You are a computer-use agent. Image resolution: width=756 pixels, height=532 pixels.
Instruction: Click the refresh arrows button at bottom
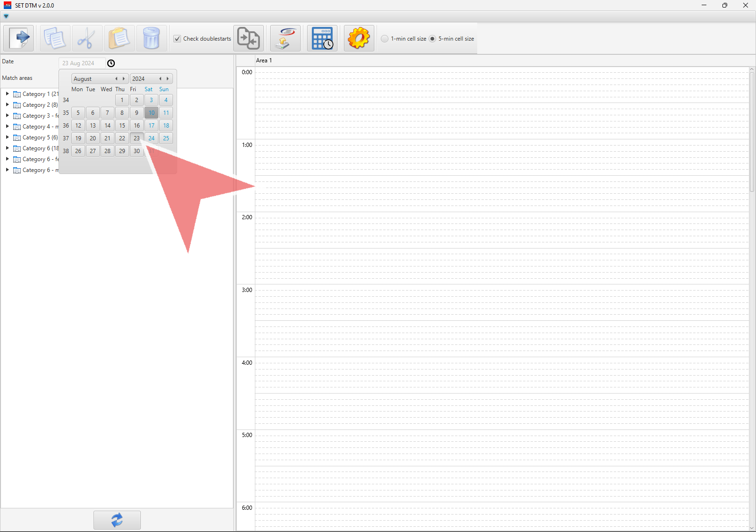[x=117, y=520]
